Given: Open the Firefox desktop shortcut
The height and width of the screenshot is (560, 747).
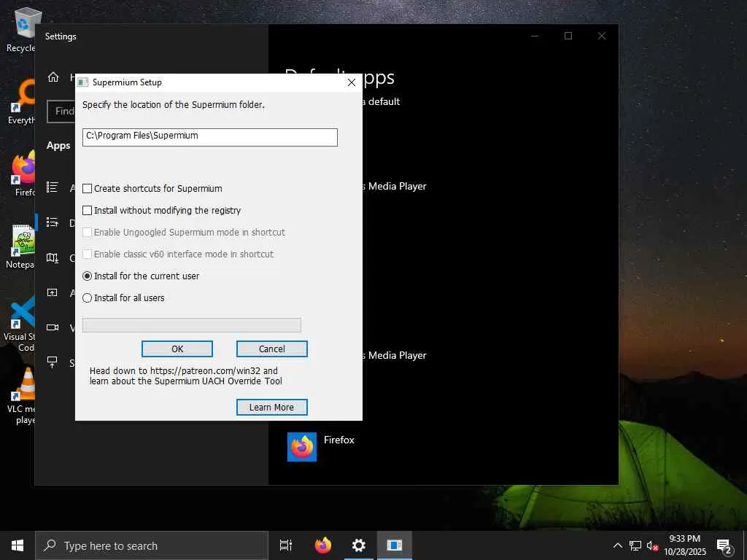Looking at the screenshot, I should click(x=24, y=174).
